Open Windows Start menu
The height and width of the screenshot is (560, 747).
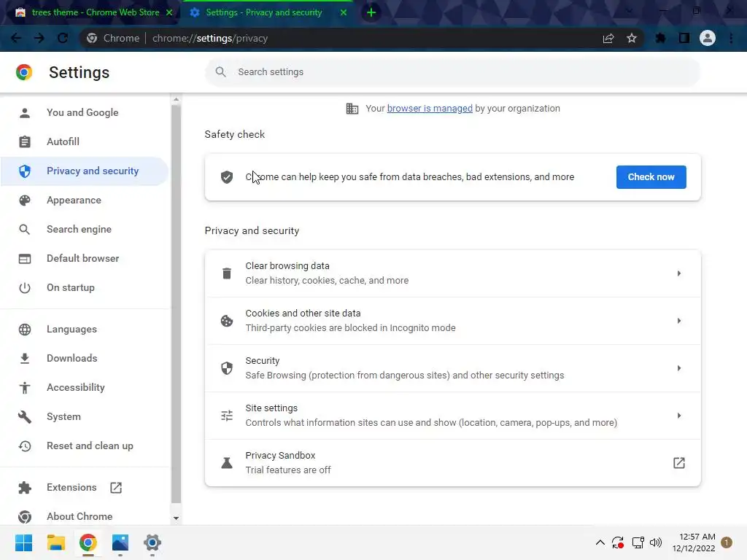click(x=23, y=542)
